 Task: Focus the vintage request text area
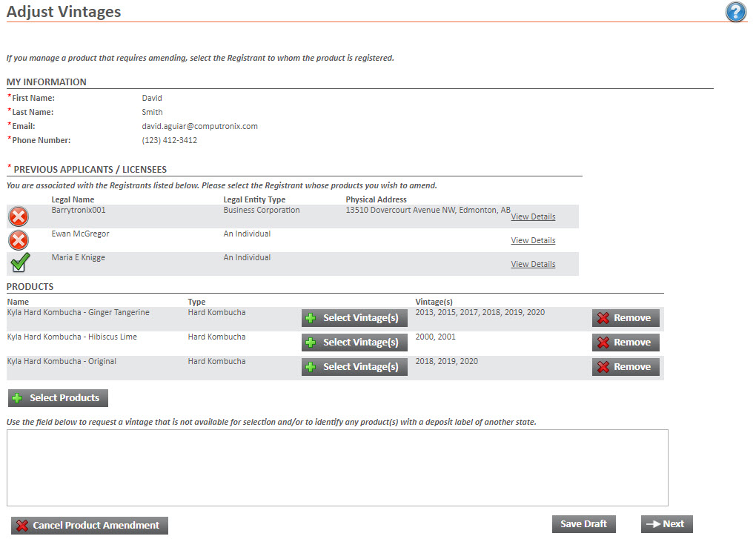tap(337, 468)
